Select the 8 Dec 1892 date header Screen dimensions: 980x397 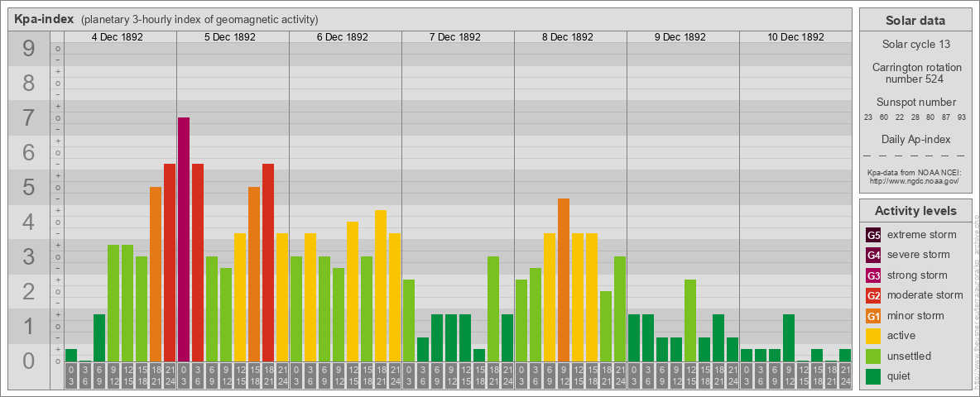[568, 37]
